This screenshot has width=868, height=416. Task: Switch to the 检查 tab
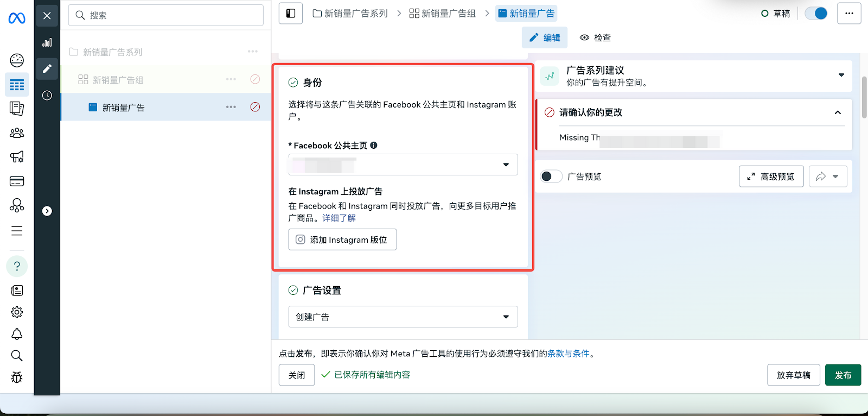(595, 37)
